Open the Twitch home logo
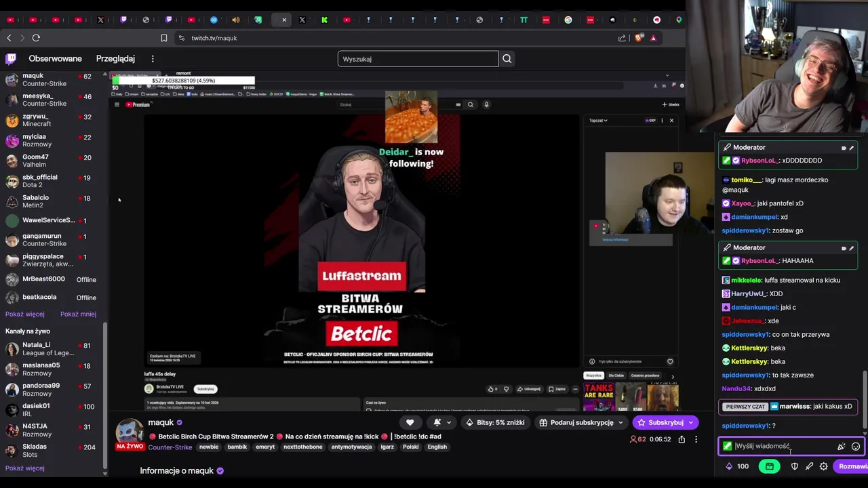The width and height of the screenshot is (868, 488). [11, 59]
